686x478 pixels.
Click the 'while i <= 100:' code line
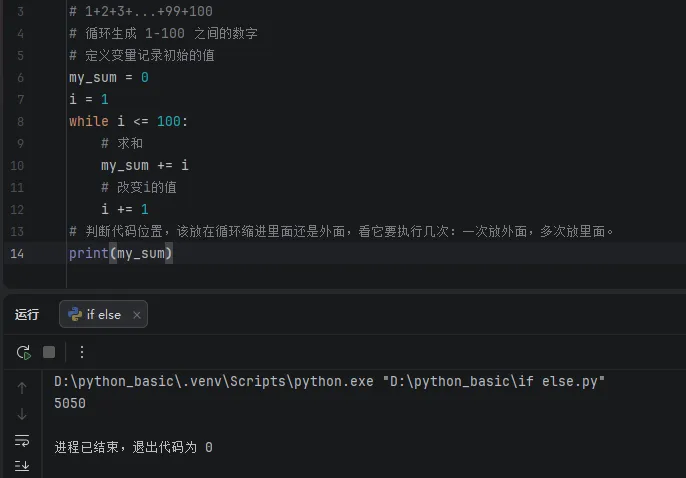click(x=128, y=121)
